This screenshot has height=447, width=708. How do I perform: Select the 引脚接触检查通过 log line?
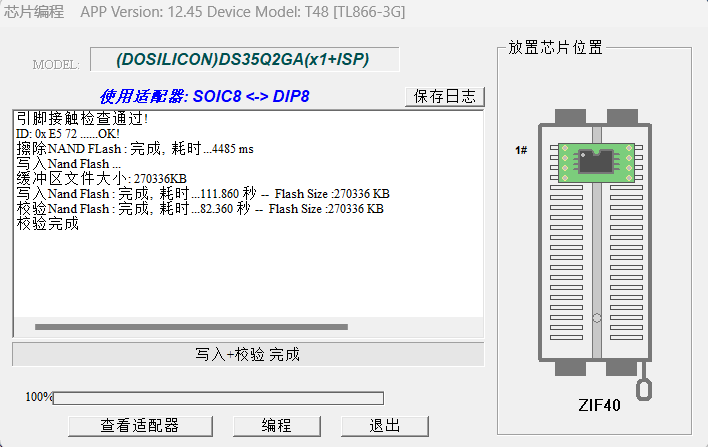point(82,119)
